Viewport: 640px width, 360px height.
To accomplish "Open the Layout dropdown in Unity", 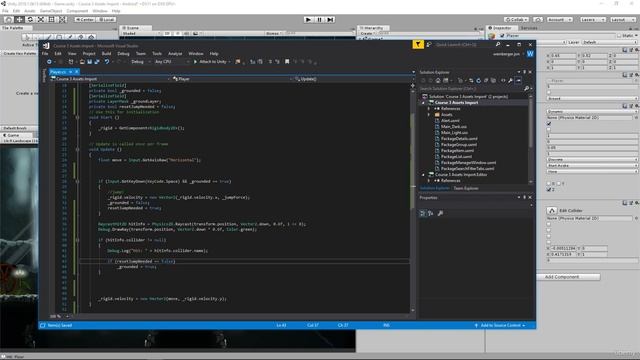I will coord(622,20).
